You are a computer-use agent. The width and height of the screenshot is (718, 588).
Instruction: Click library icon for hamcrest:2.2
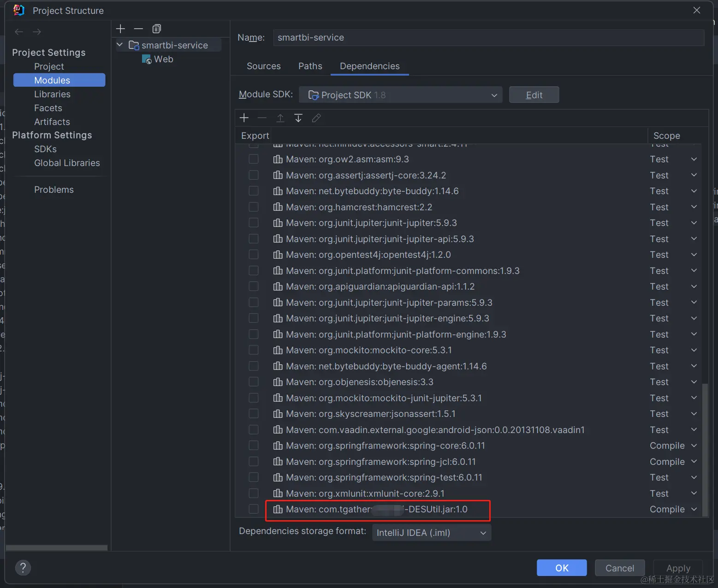point(278,207)
